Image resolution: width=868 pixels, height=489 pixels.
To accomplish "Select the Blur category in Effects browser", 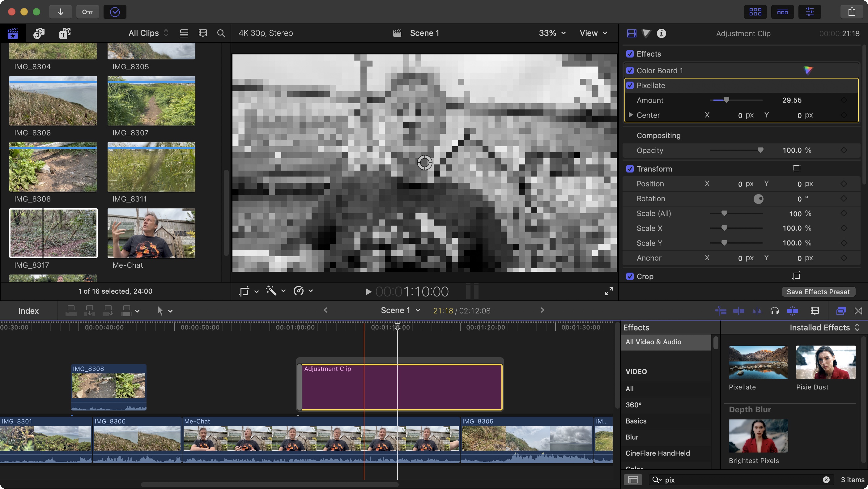I will click(632, 437).
